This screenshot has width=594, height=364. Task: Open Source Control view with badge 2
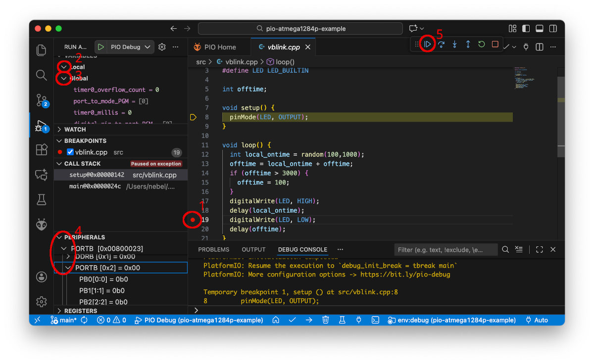click(42, 101)
